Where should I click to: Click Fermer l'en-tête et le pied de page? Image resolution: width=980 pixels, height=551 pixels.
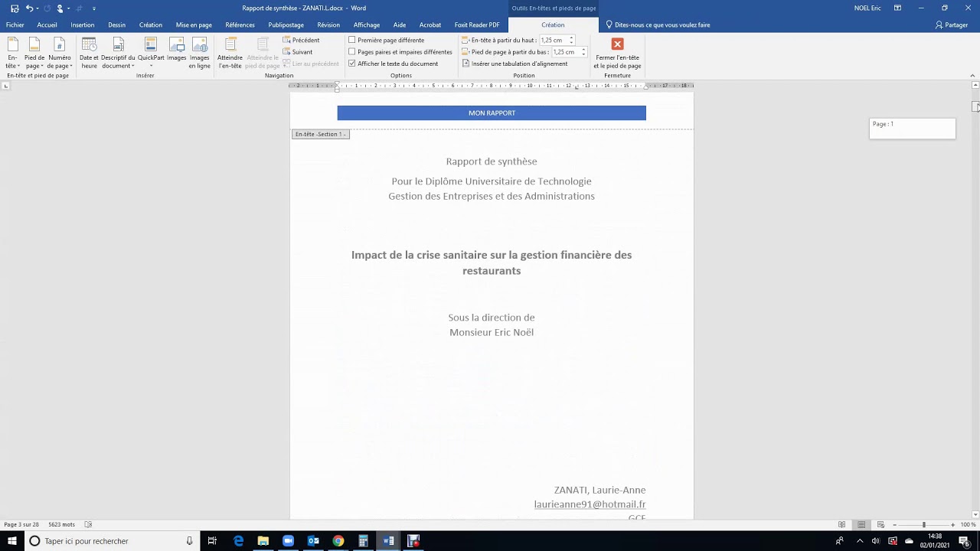[x=617, y=53]
